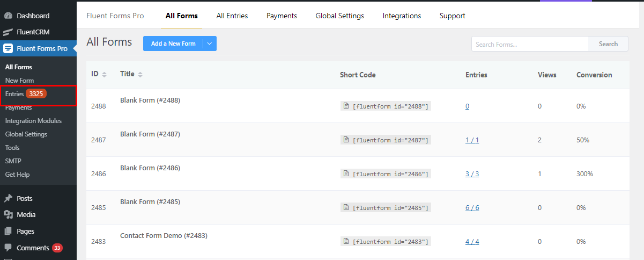The height and width of the screenshot is (260, 644).
Task: Click the Add a New Form button
Action: coord(173,44)
